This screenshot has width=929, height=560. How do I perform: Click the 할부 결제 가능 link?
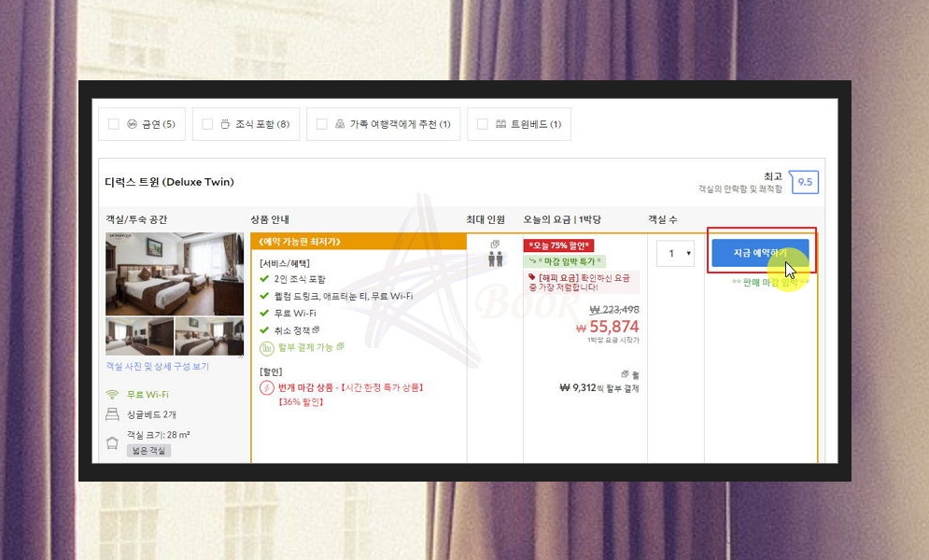[x=305, y=347]
